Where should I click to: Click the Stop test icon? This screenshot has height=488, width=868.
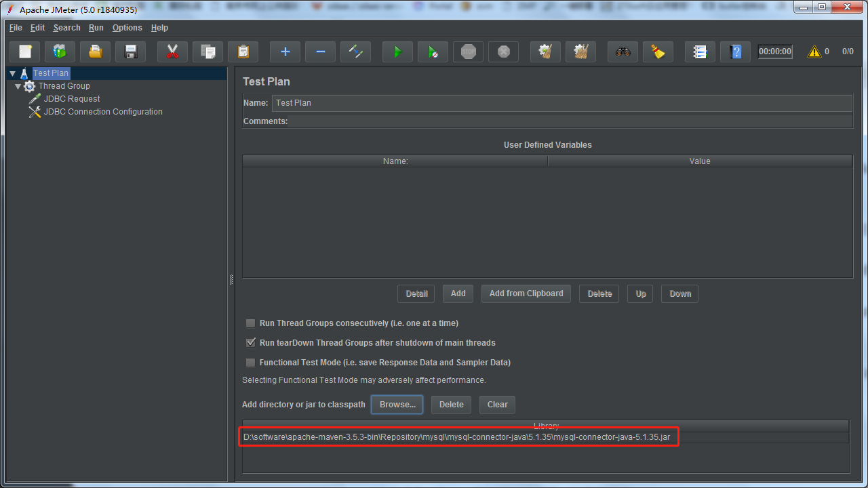pos(468,52)
